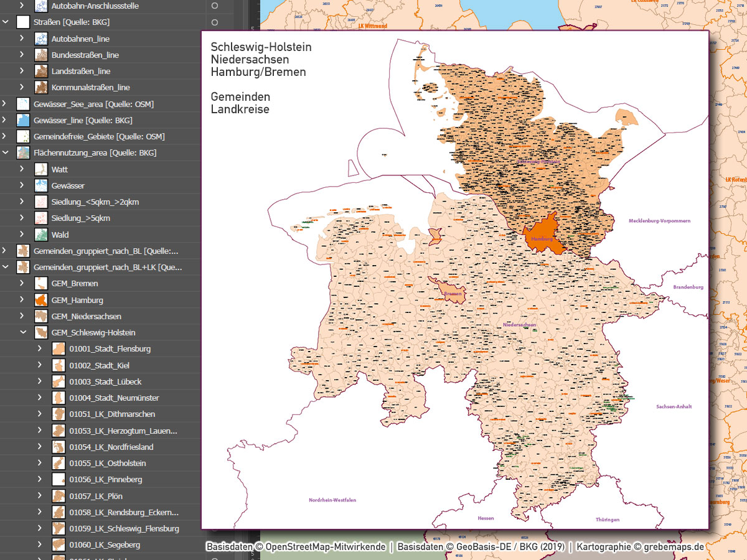Click the Bremen label on the map
Viewport: 747px width, 560px height.
(x=453, y=293)
